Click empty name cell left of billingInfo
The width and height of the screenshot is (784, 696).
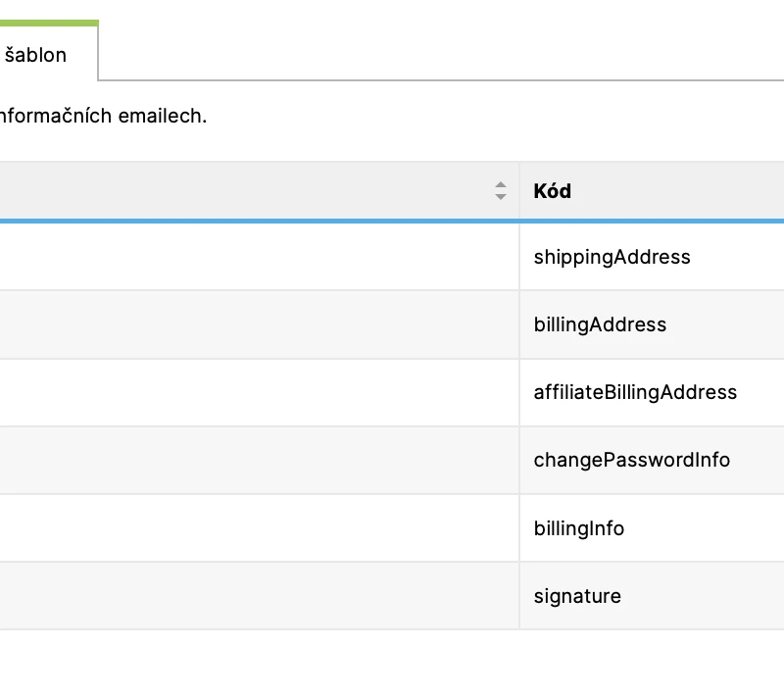259,528
